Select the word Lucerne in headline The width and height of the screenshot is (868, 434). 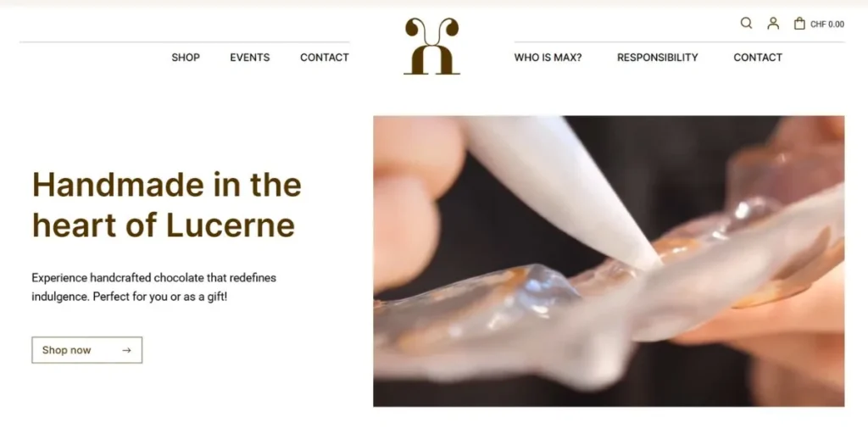pos(231,225)
